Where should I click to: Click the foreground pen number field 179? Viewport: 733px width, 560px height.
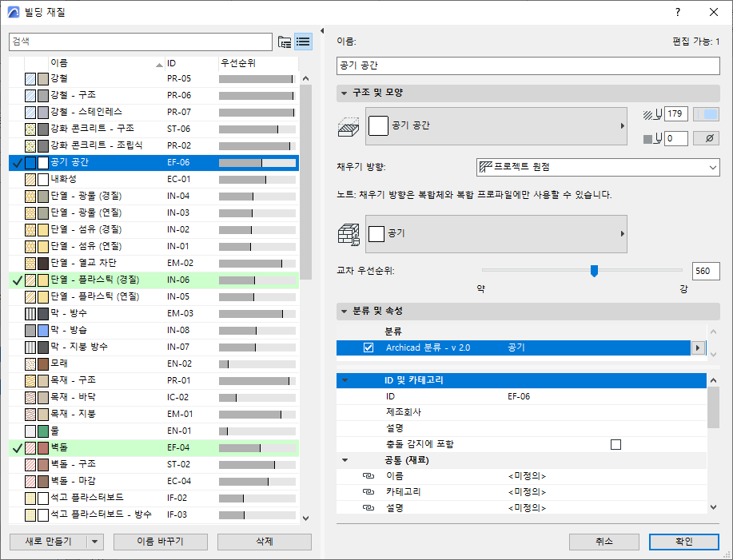point(676,114)
